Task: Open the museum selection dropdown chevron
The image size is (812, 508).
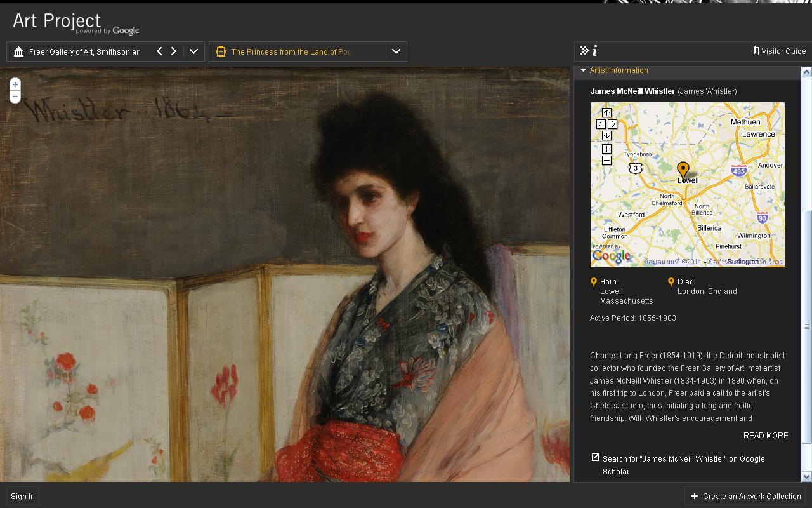Action: coord(194,51)
